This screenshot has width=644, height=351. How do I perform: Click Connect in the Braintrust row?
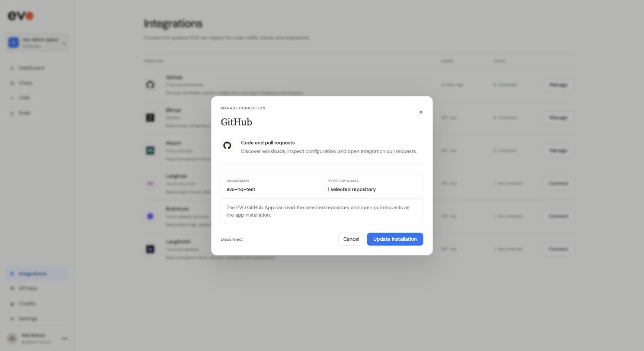click(x=558, y=216)
